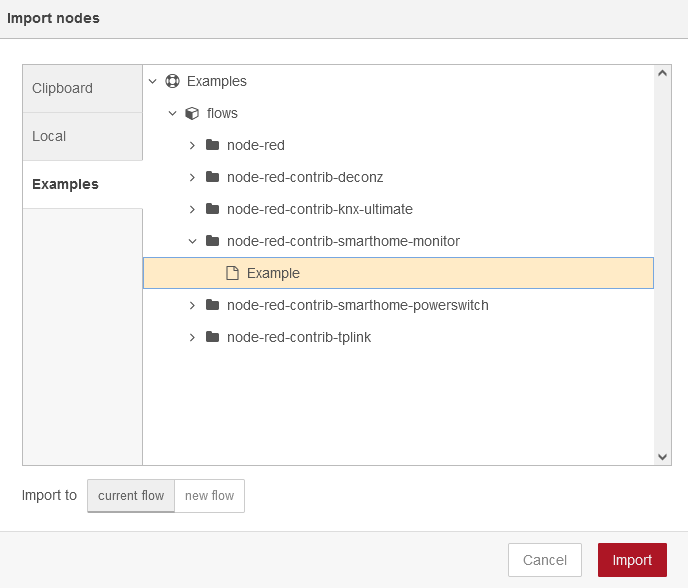Click the node-red-contrib-deconz folder icon
This screenshot has height=588, width=688.
point(212,177)
